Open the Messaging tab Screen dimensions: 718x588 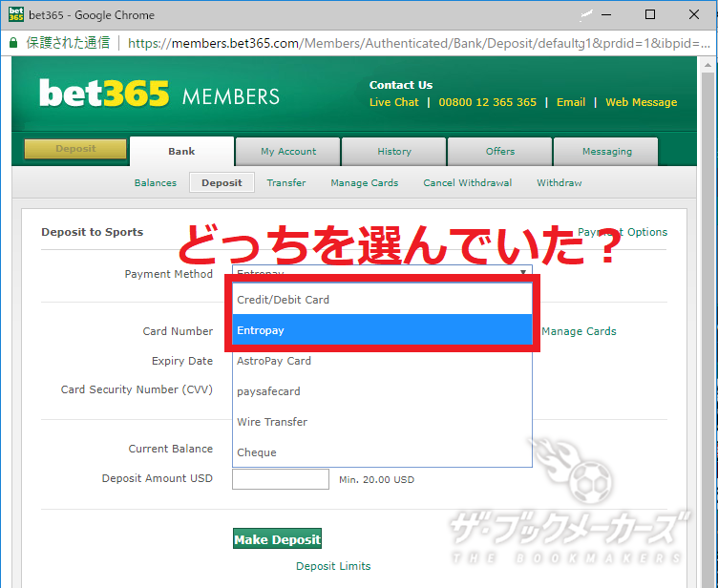(x=606, y=152)
